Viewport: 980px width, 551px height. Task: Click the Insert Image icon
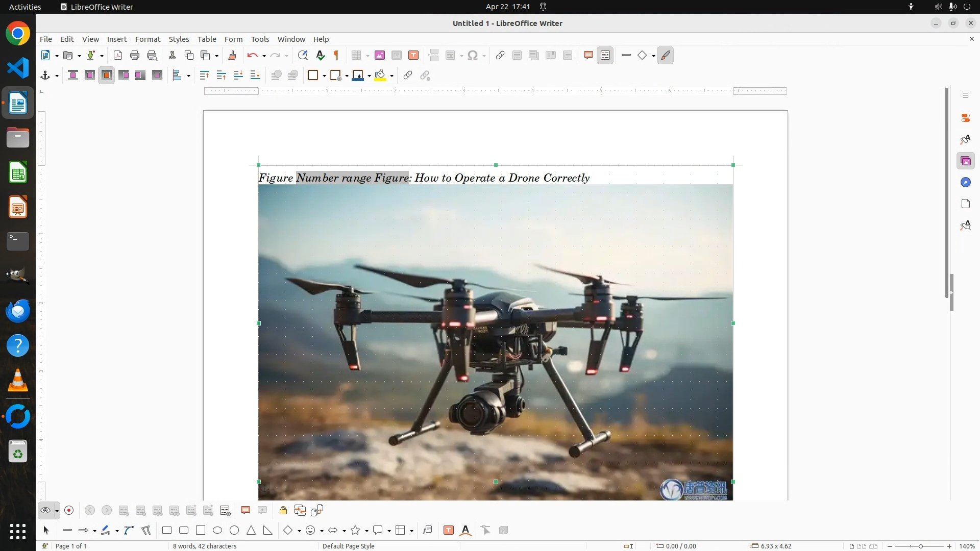pos(380,56)
